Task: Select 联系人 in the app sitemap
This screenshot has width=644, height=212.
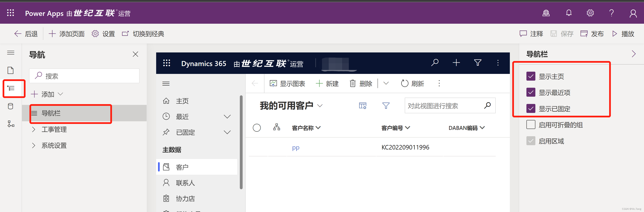Action: click(185, 183)
